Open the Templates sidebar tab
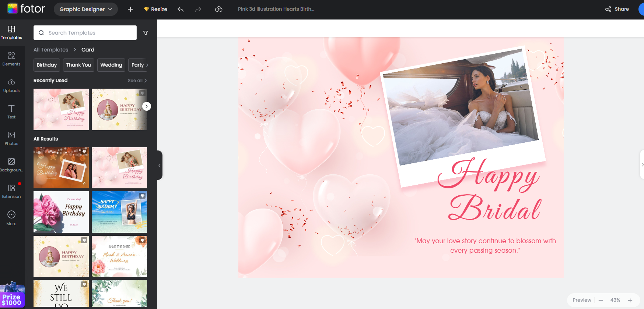Viewport: 644px width, 309px height. (x=11, y=32)
